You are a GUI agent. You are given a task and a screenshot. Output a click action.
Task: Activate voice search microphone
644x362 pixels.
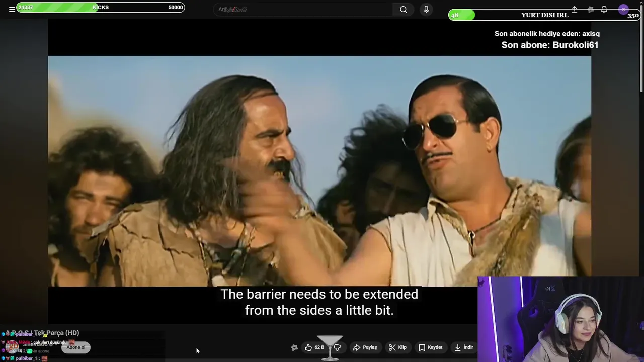426,9
